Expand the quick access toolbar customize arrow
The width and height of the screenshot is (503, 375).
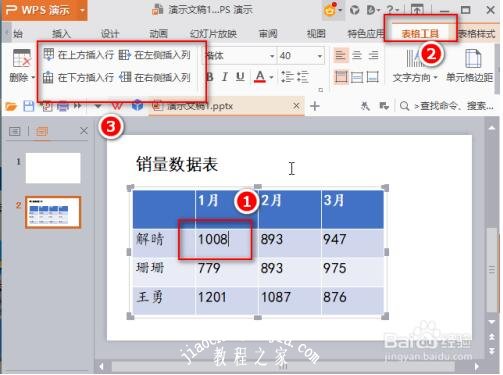point(98,106)
